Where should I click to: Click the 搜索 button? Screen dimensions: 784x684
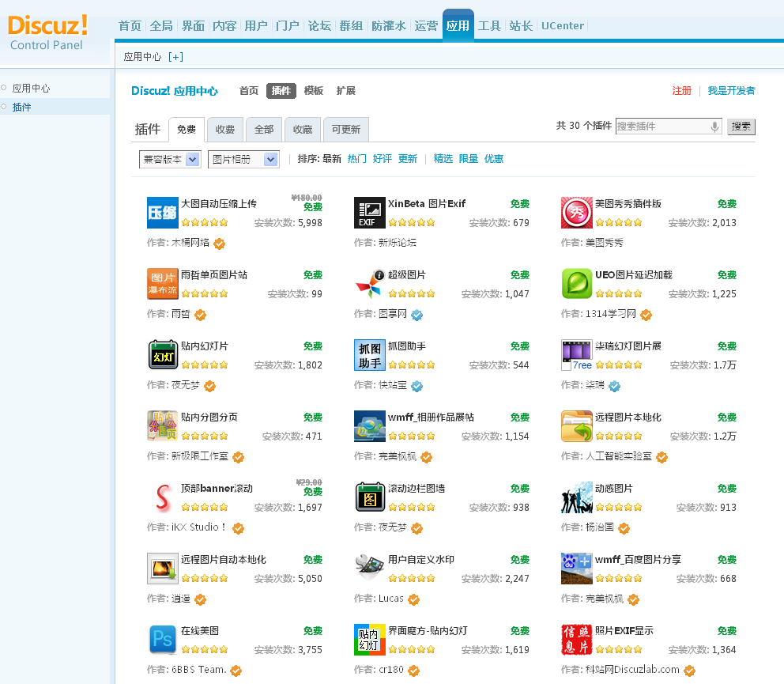pyautogui.click(x=741, y=127)
